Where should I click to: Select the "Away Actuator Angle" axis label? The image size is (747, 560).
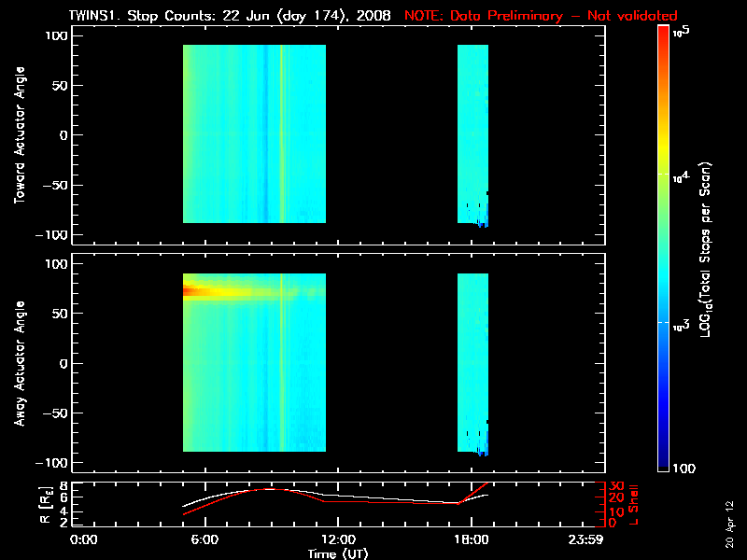click(19, 363)
